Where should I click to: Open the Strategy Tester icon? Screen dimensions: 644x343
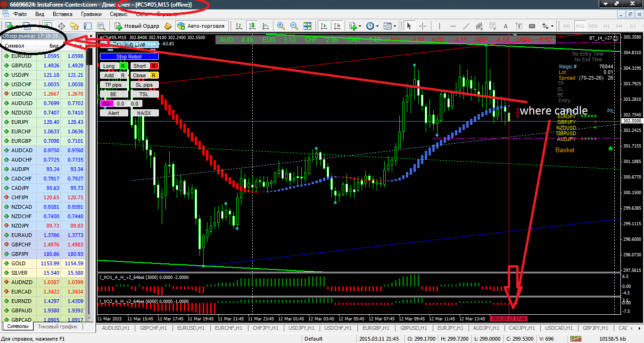pyautogui.click(x=101, y=25)
